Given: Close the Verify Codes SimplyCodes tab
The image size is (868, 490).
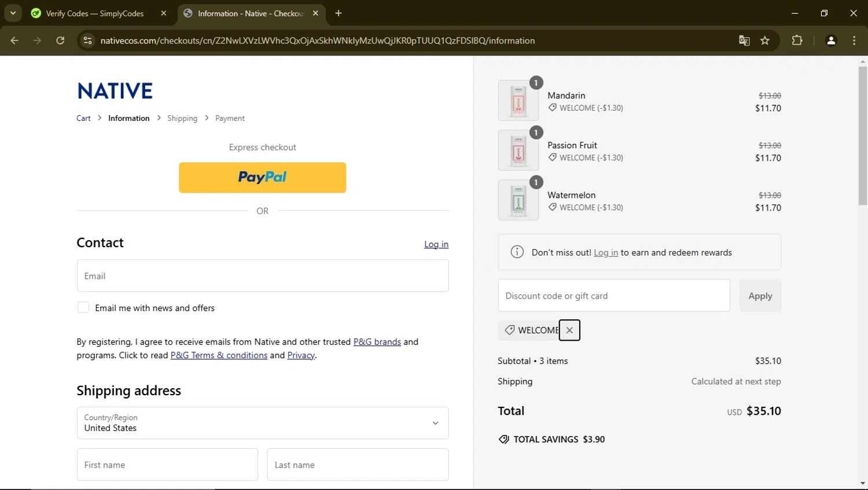Looking at the screenshot, I should (164, 13).
